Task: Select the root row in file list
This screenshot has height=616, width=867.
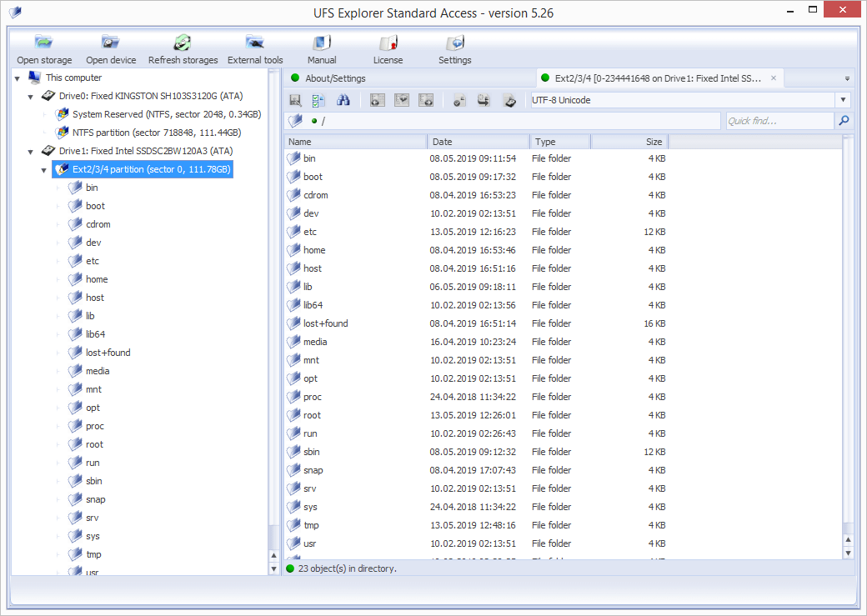Action: pyautogui.click(x=477, y=415)
